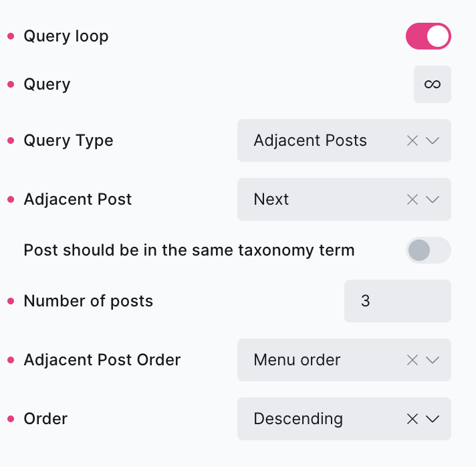
Task: Click the Adjacent Post Order label
Action: pos(102,360)
